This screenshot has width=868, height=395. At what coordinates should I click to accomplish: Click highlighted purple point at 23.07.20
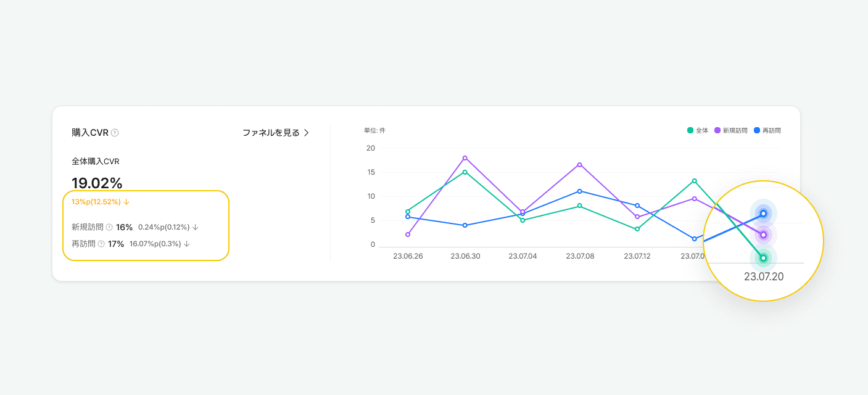pyautogui.click(x=763, y=235)
